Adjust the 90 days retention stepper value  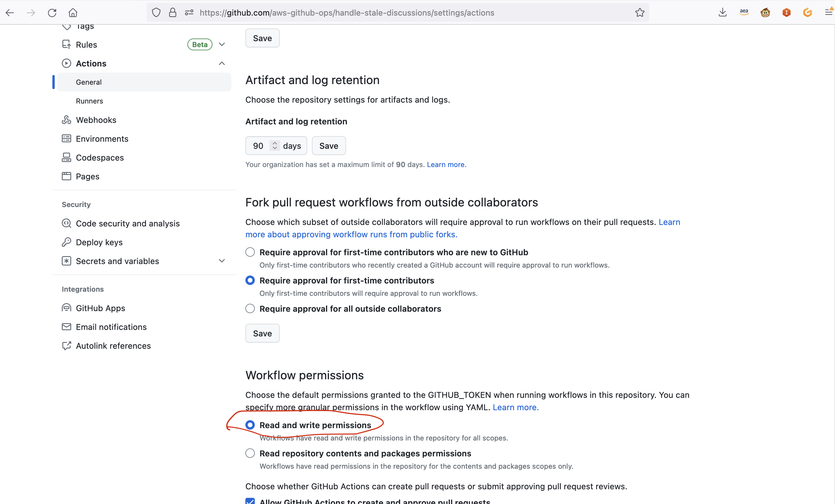pos(275,145)
